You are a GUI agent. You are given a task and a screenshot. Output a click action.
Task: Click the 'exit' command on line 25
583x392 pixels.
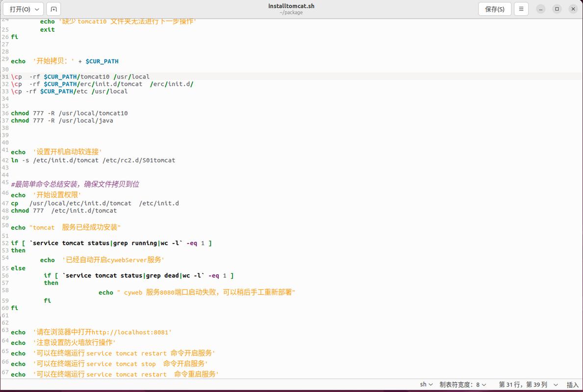(x=47, y=29)
